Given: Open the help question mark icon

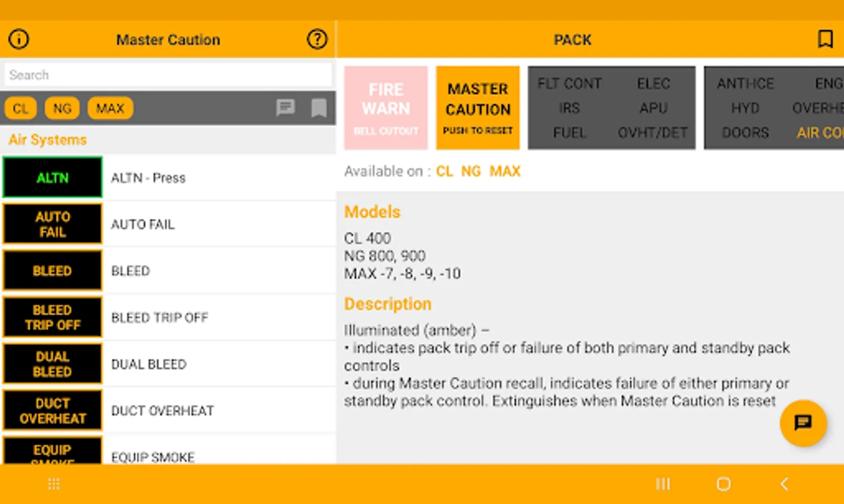Looking at the screenshot, I should click(317, 39).
